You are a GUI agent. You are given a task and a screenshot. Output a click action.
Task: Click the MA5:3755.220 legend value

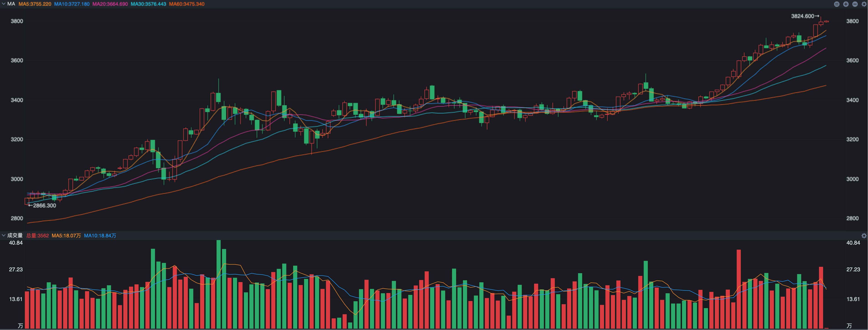35,4
